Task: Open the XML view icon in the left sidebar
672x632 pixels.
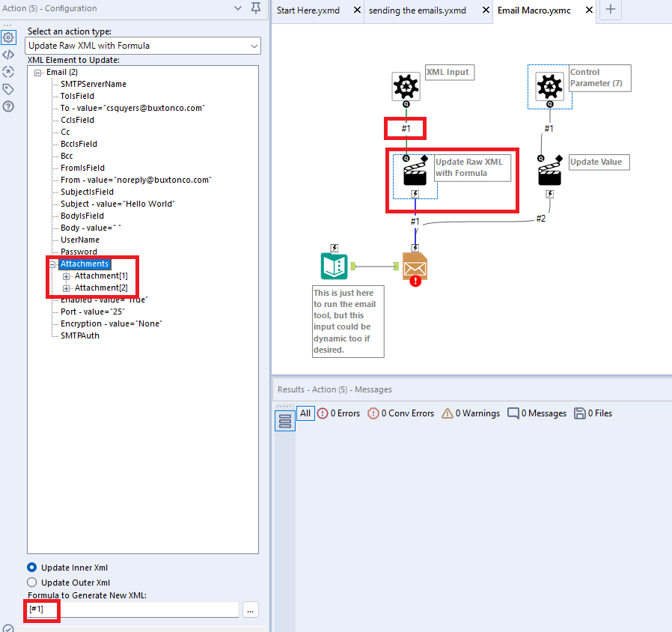Action: coord(9,54)
